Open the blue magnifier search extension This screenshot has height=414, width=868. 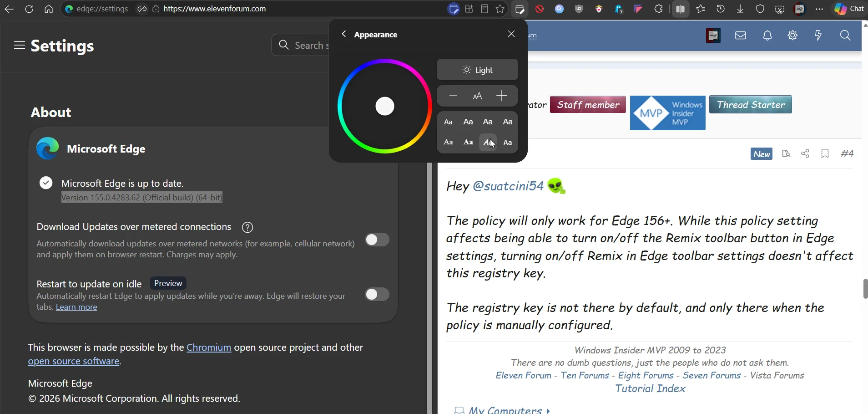[560, 9]
